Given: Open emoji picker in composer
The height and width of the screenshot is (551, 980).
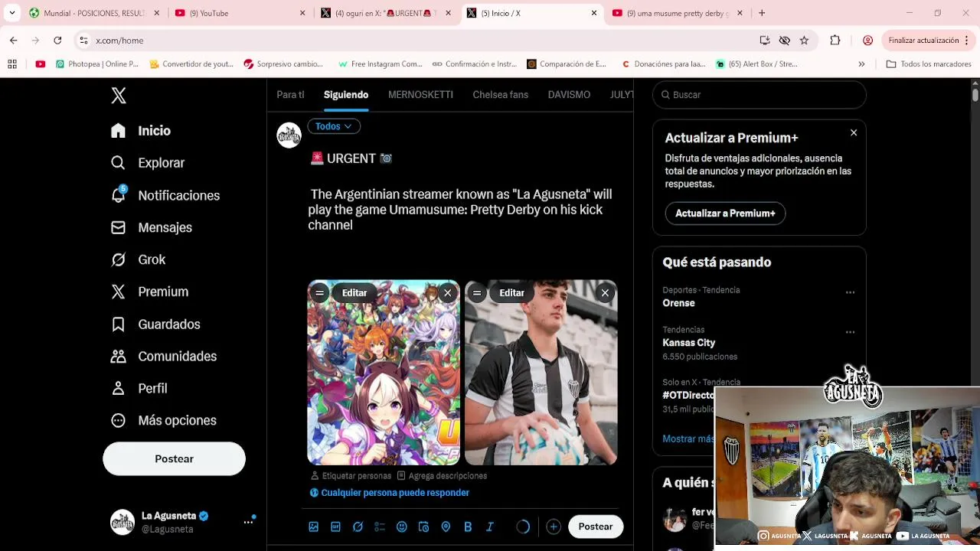Looking at the screenshot, I should click(402, 527).
